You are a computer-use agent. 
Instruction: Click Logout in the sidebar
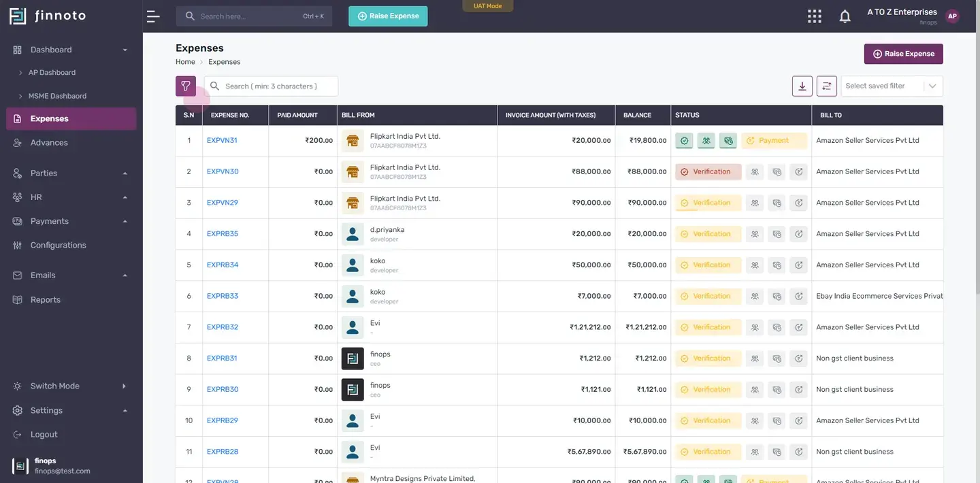44,435
